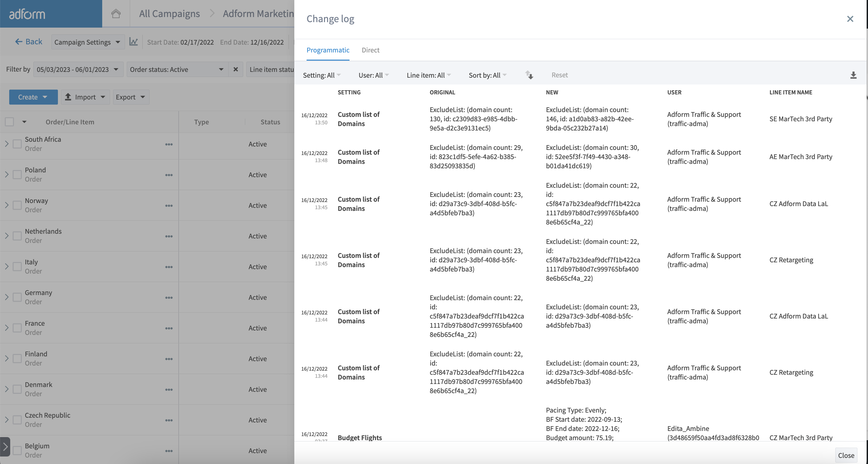Open the Line item: All filter dropdown
This screenshot has width=868, height=464.
point(429,75)
